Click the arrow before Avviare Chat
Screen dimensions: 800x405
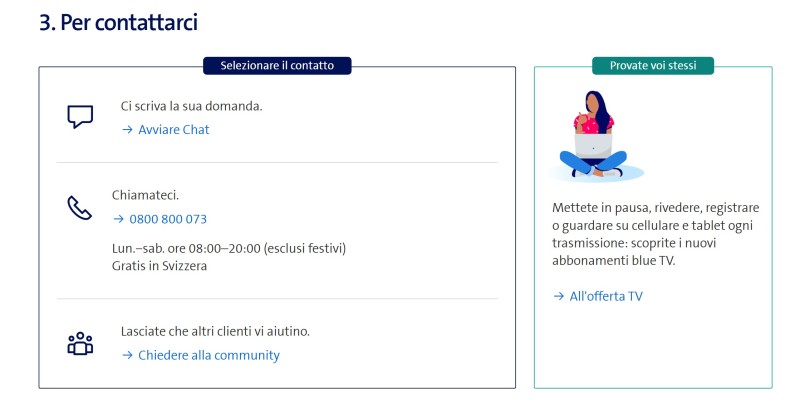[x=127, y=130]
